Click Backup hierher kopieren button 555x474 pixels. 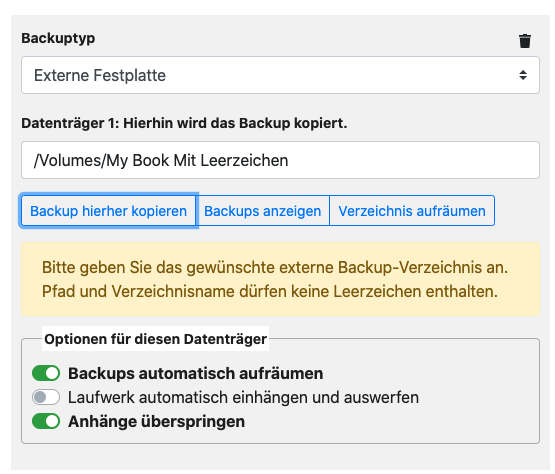pyautogui.click(x=108, y=211)
